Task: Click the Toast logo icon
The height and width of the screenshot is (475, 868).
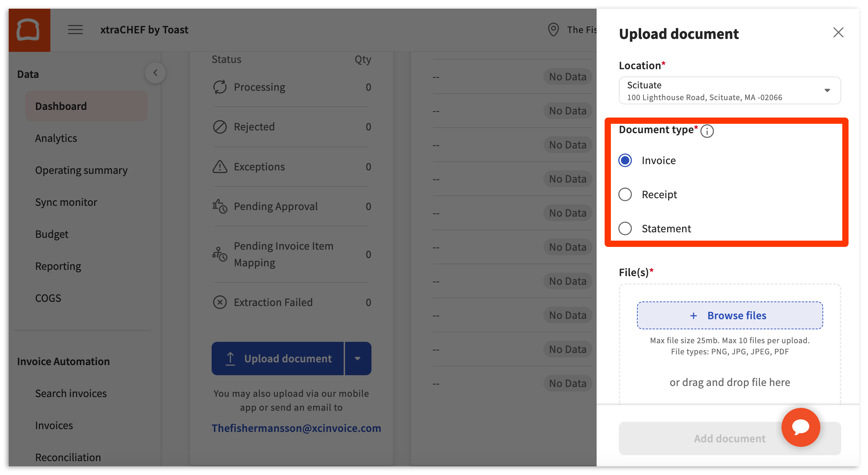Action: (x=29, y=30)
